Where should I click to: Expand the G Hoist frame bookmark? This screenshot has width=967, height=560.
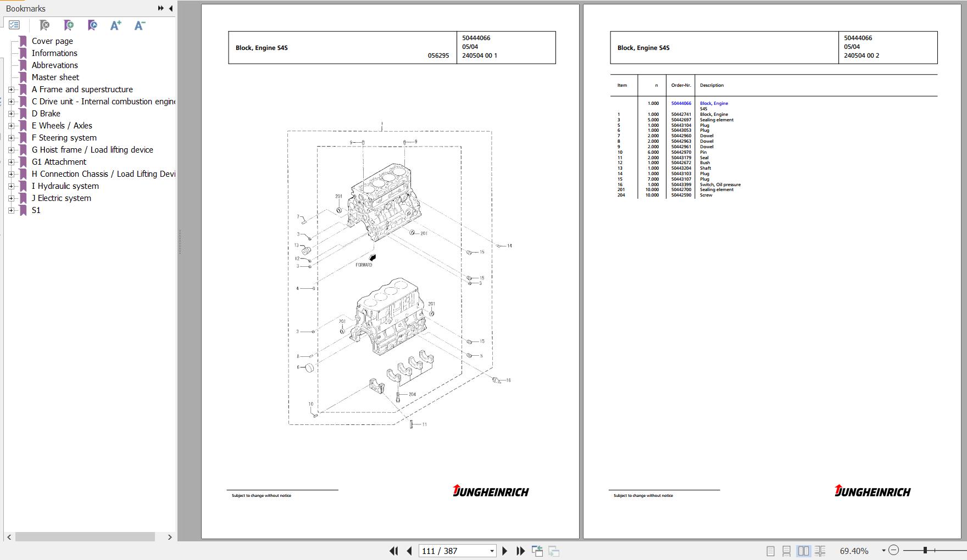[x=11, y=150]
